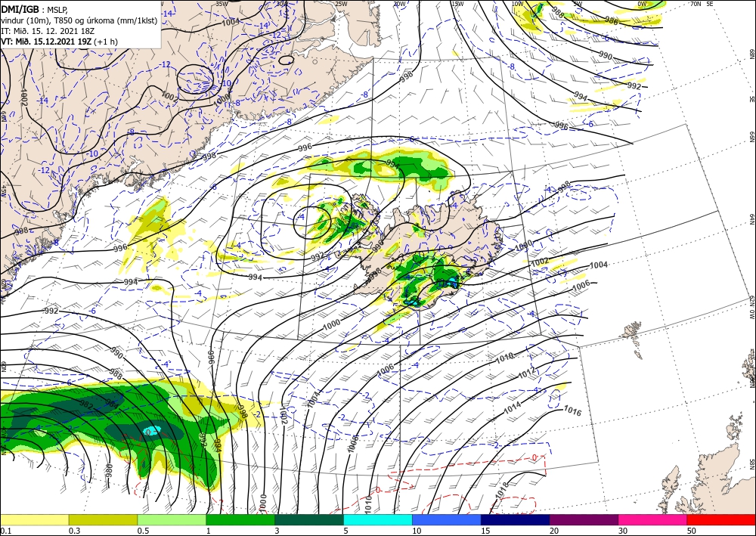Click the "982" isobar label

86,404
